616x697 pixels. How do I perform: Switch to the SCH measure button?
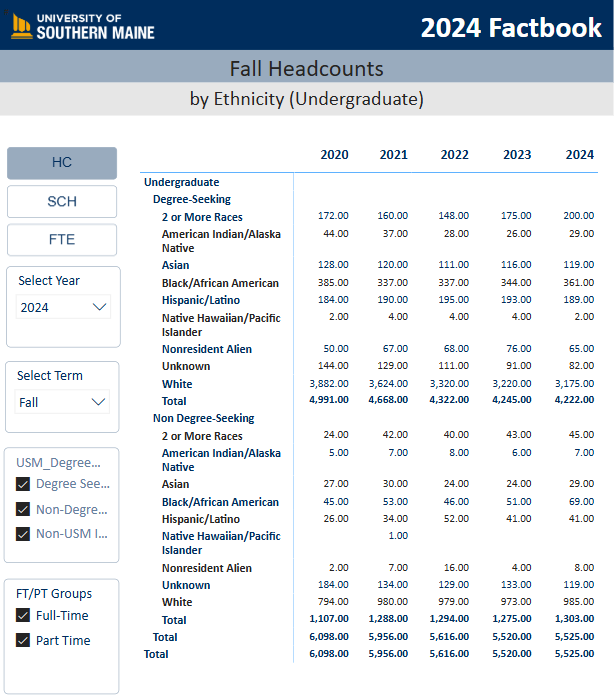(62, 201)
